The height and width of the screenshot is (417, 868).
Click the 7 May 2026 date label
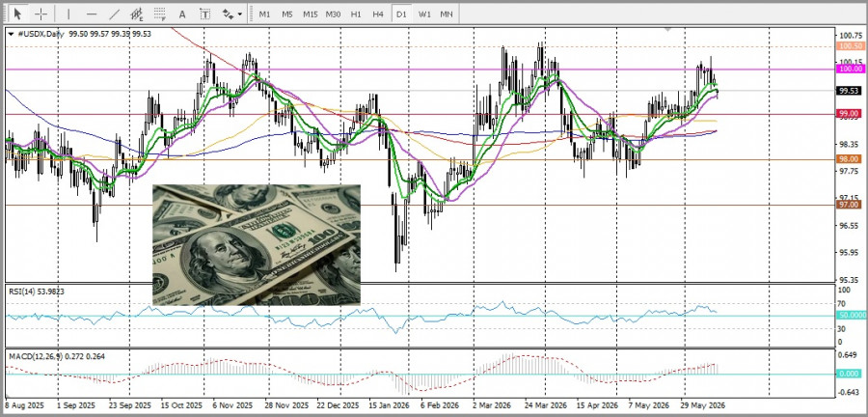pos(649,404)
